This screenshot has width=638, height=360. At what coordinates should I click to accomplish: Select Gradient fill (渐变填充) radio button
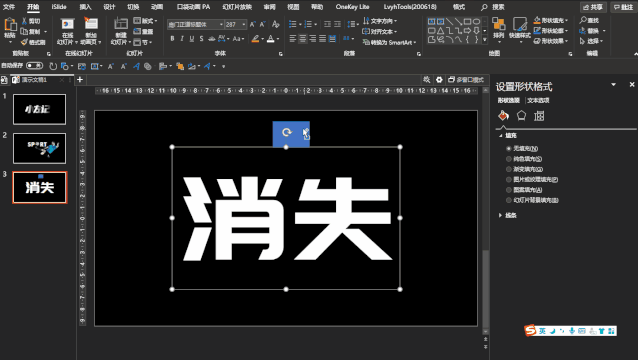(x=509, y=169)
